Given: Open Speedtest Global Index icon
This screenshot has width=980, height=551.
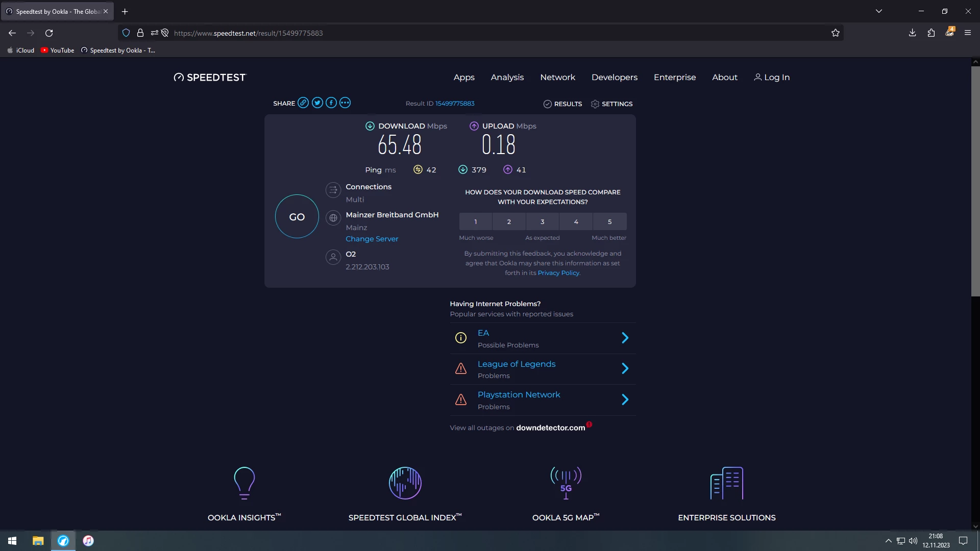Looking at the screenshot, I should (x=405, y=483).
